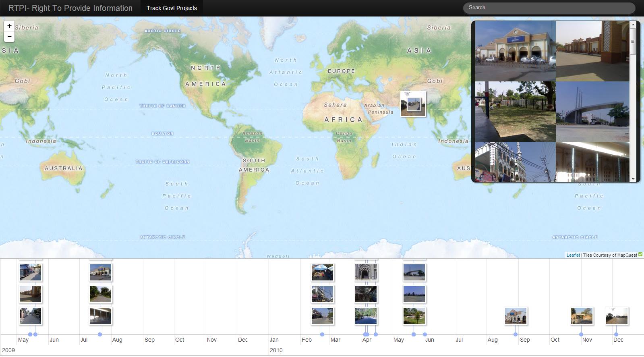Select middle timeline thumbnail under late May 2010

tap(414, 295)
